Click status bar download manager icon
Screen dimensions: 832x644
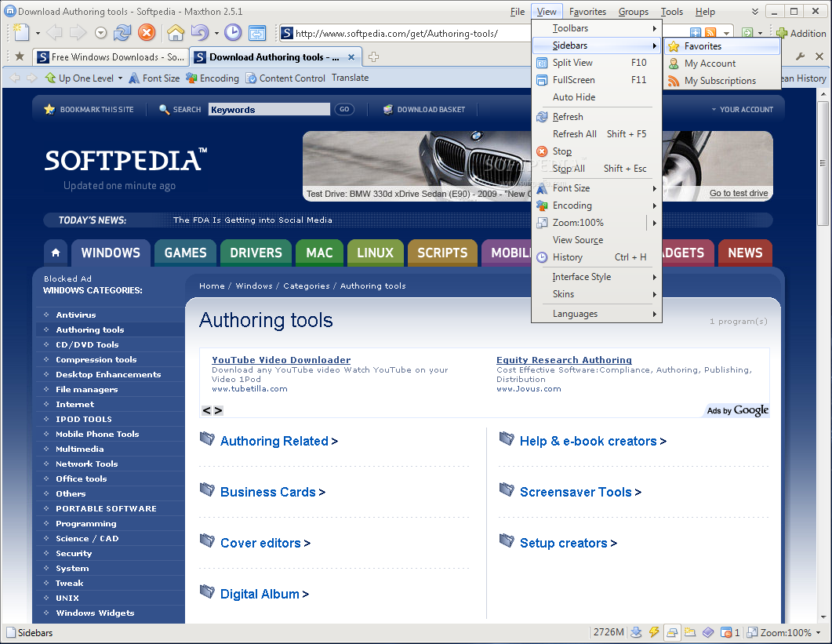click(x=636, y=631)
